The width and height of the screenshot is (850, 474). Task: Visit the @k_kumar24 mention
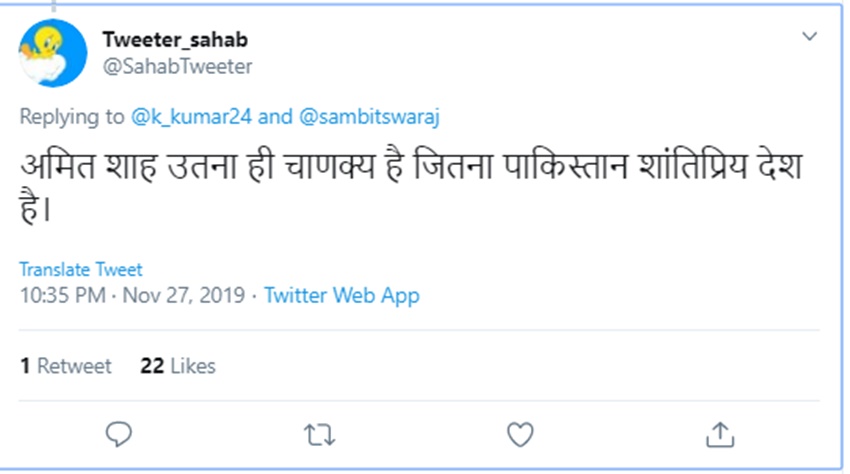click(192, 117)
